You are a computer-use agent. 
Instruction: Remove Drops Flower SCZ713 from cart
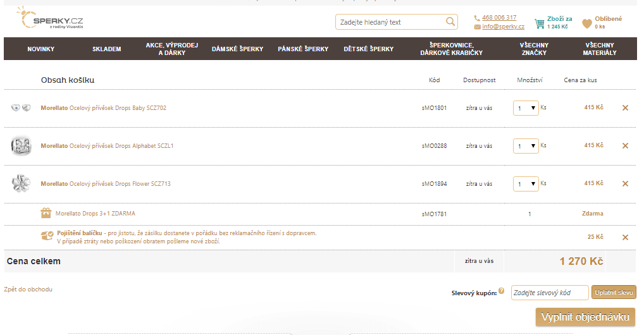tap(625, 184)
